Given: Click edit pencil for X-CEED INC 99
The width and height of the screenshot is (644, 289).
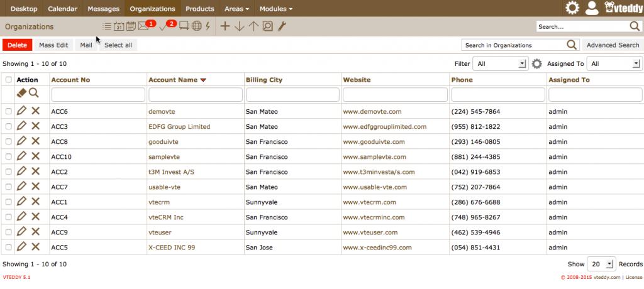Looking at the screenshot, I should point(22,247).
